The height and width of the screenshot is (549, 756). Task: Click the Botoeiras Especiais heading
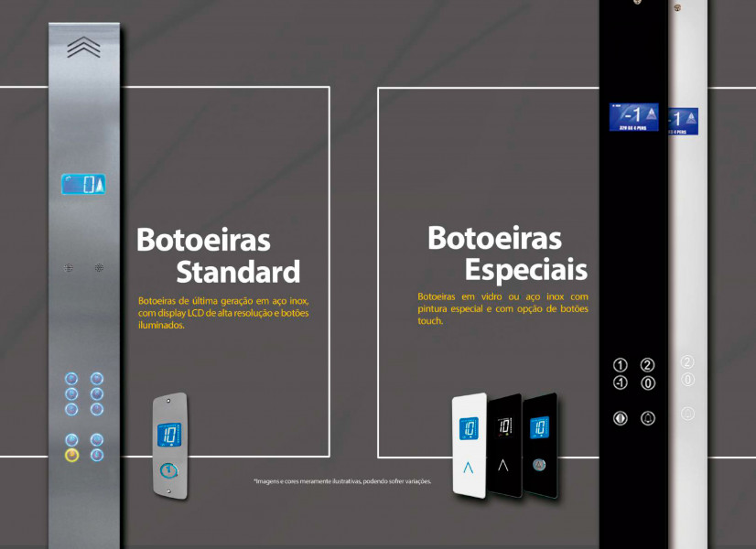coord(507,253)
